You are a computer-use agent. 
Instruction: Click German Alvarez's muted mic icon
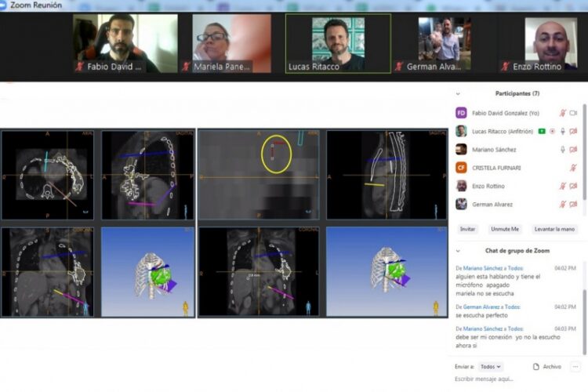pyautogui.click(x=562, y=204)
